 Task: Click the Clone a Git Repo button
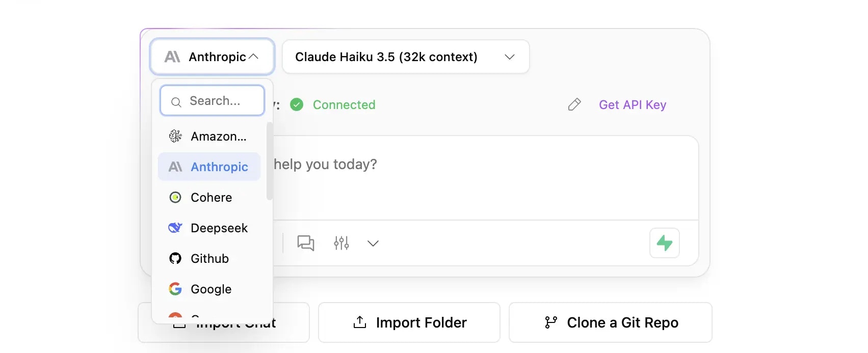(x=610, y=322)
